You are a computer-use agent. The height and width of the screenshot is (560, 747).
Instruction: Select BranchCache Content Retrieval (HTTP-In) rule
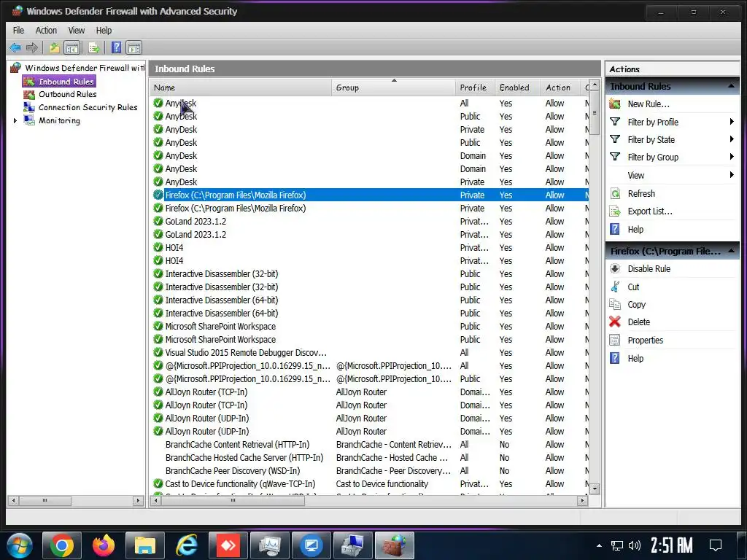pyautogui.click(x=369, y=444)
